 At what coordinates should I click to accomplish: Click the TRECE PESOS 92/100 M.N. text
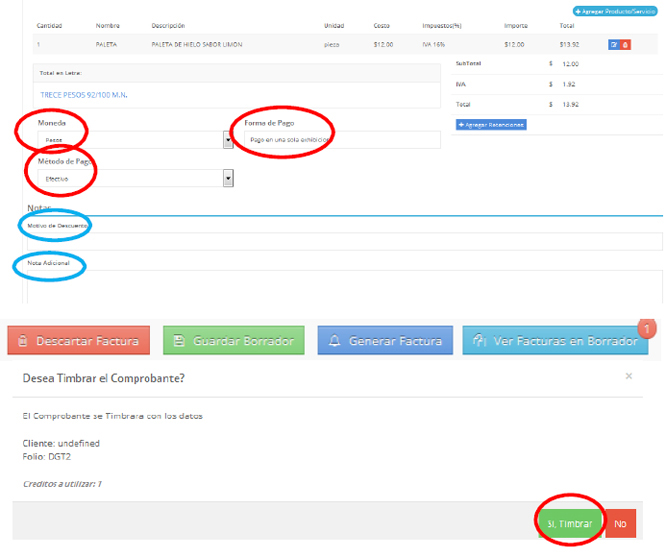pyautogui.click(x=84, y=95)
